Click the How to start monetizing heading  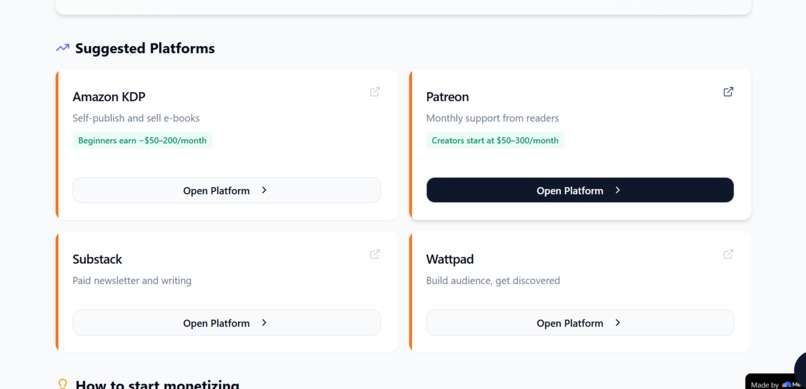157,384
